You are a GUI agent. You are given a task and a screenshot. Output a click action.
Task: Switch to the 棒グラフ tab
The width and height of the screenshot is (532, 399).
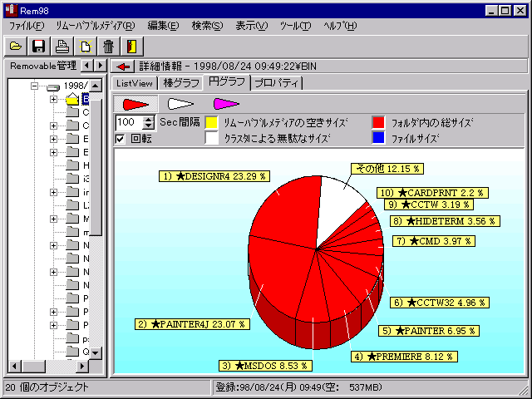182,83
